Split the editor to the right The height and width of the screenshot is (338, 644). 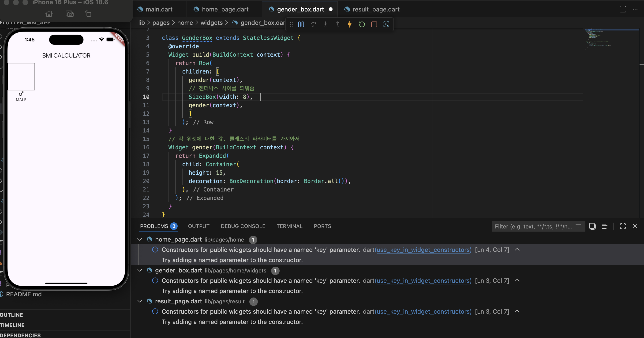click(623, 9)
